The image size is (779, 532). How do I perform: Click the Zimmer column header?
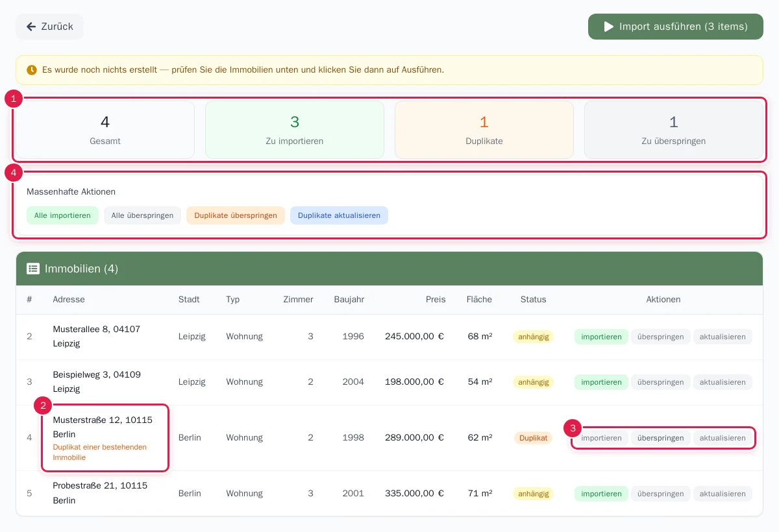pos(299,299)
